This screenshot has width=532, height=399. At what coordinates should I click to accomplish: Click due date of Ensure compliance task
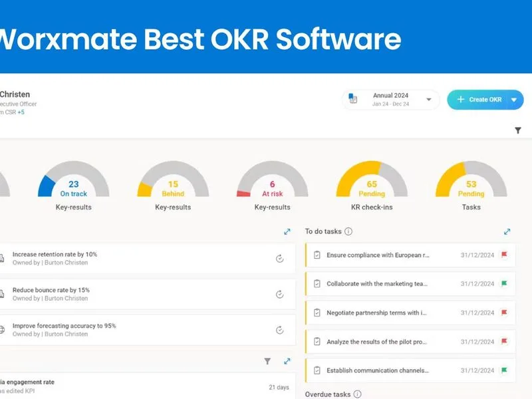coord(477,255)
